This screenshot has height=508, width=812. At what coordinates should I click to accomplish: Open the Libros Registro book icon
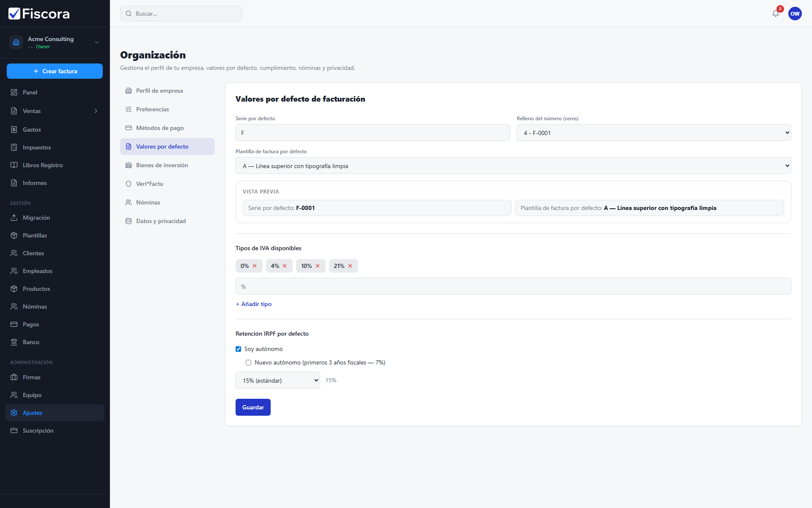click(14, 165)
